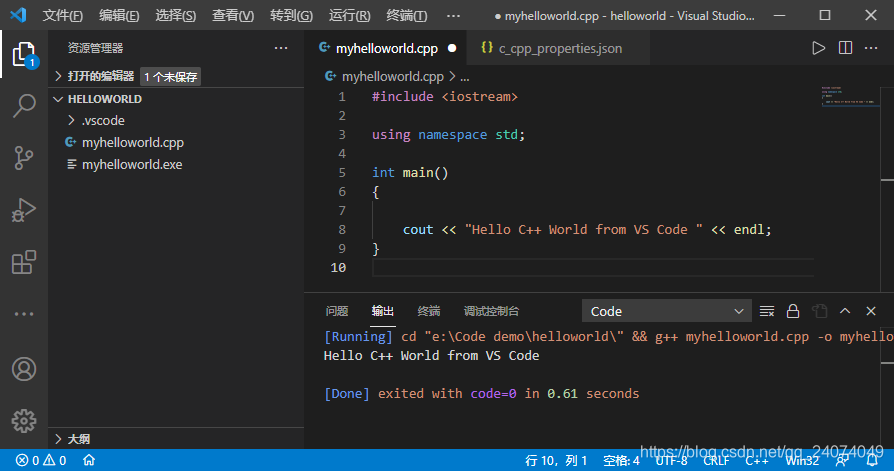
Task: Switch to the myhelloworld.cpp editor tab
Action: coord(385,48)
